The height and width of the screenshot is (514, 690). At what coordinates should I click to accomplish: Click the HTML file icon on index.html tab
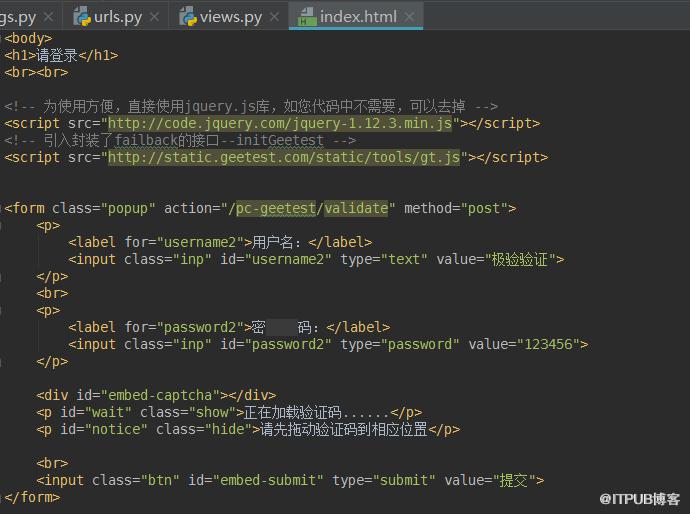pyautogui.click(x=307, y=17)
